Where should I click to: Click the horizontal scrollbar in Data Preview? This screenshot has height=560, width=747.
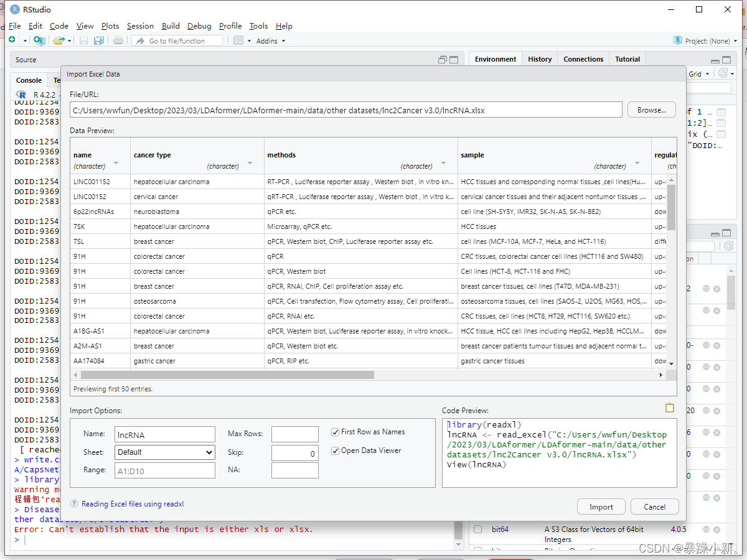pyautogui.click(x=227, y=375)
